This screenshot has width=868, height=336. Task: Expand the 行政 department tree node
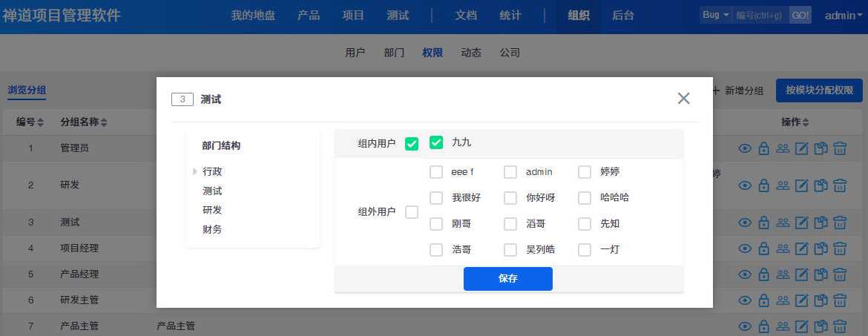pos(195,171)
